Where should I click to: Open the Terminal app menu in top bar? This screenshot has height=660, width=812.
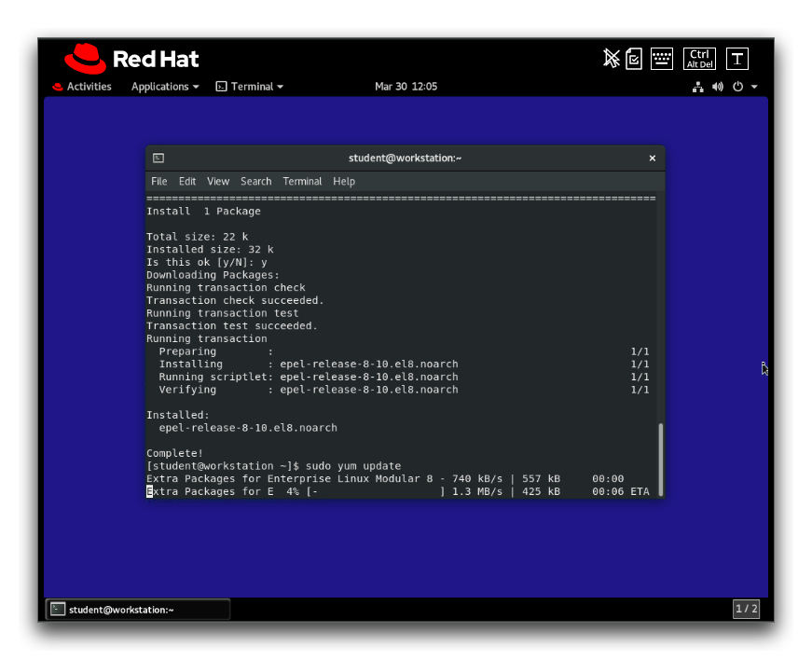coord(250,87)
